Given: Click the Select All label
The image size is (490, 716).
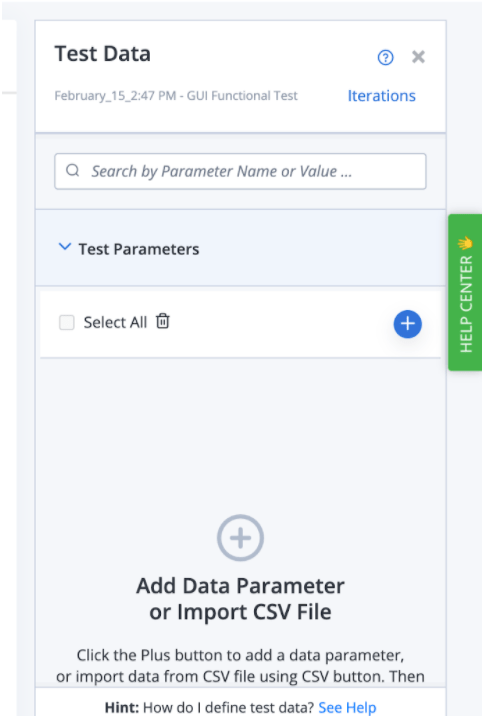Looking at the screenshot, I should point(115,322).
